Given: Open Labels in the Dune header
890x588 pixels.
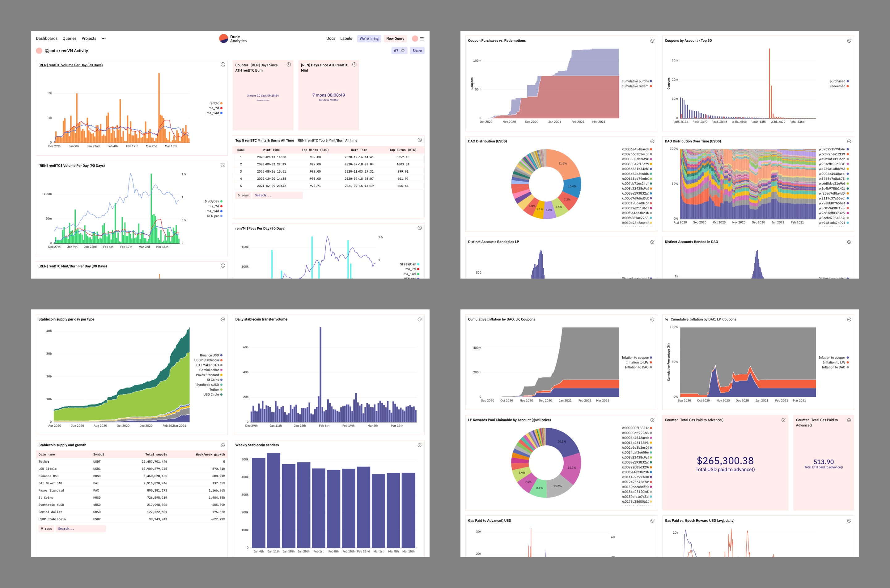Looking at the screenshot, I should tap(346, 38).
